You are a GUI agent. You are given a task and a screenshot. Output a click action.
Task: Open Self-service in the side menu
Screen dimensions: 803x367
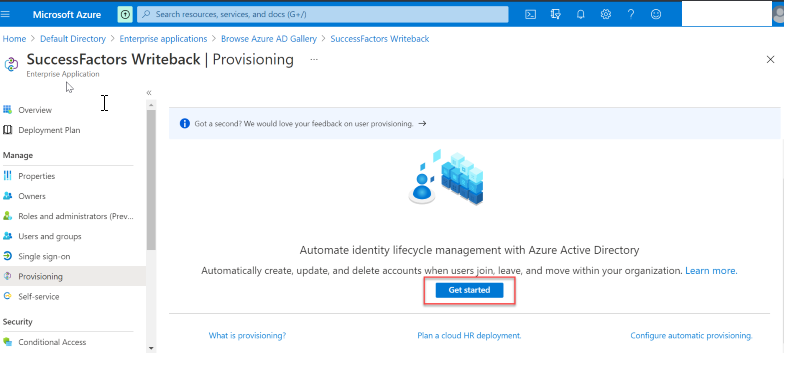pyautogui.click(x=38, y=296)
